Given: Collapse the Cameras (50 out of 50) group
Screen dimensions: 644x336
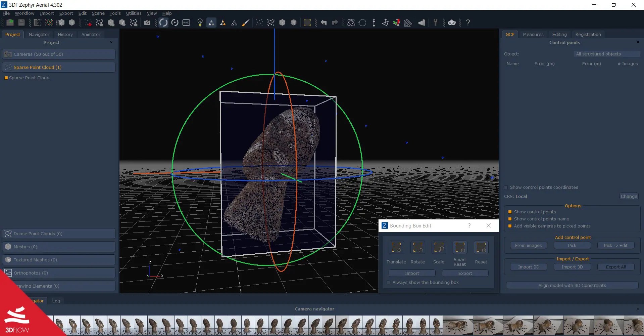Looking at the screenshot, I should tap(59, 54).
